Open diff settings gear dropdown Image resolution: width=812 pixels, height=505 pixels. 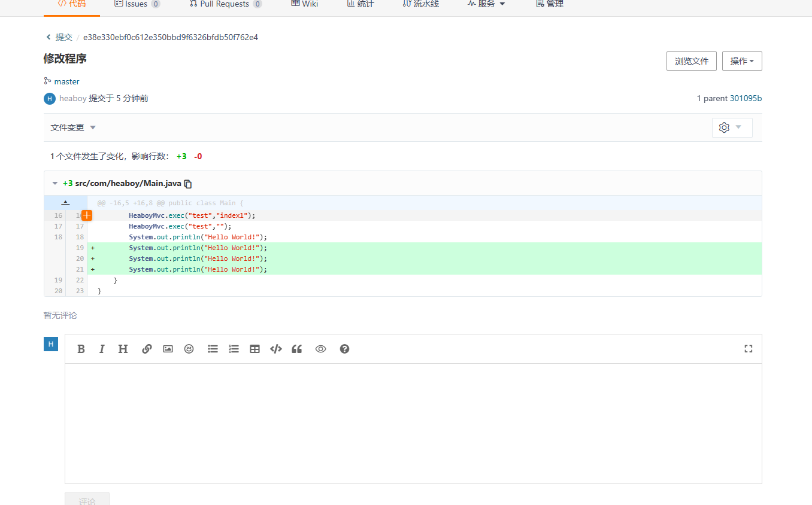(x=732, y=127)
